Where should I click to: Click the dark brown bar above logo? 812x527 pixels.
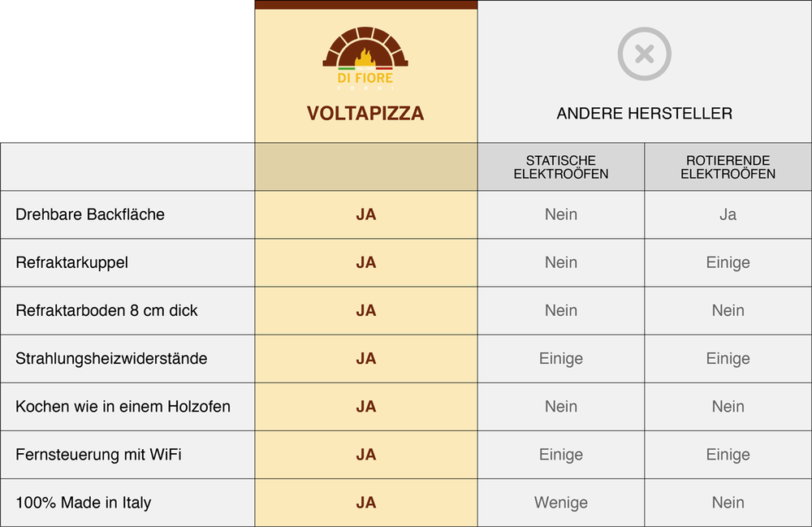point(365,5)
